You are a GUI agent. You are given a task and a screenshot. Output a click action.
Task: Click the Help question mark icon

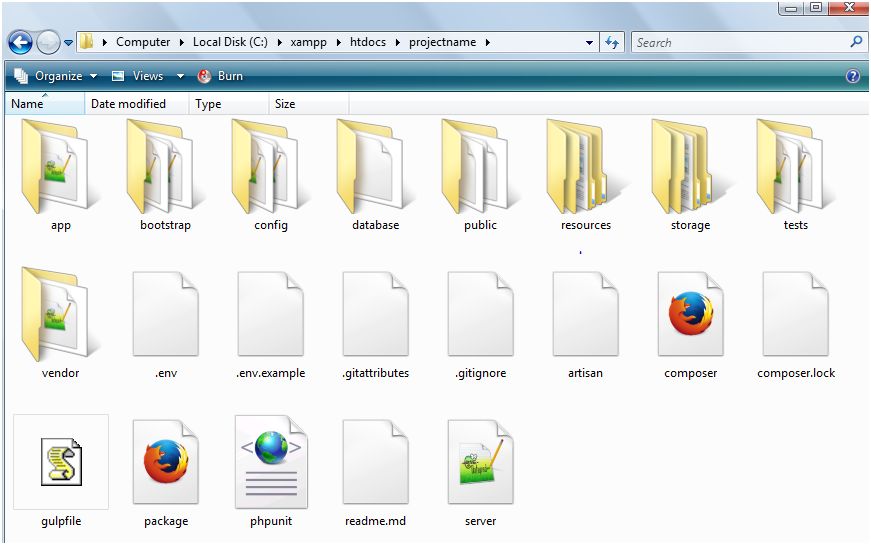click(x=853, y=76)
